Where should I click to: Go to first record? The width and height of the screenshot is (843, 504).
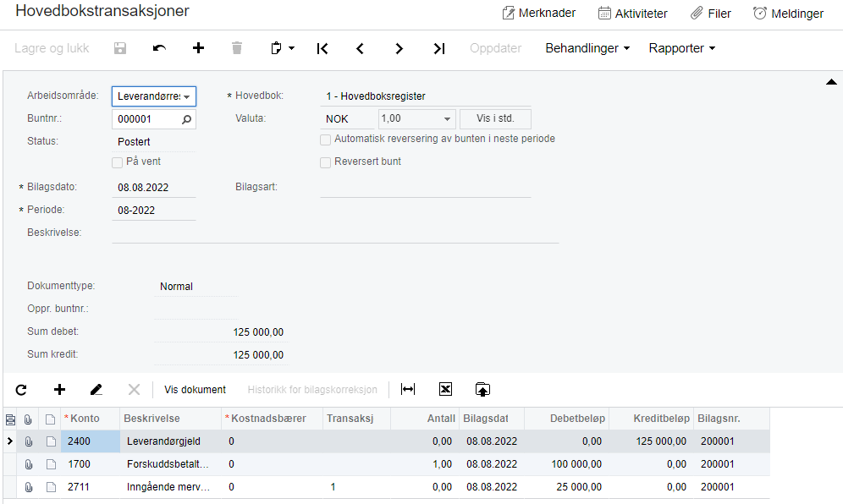point(322,48)
